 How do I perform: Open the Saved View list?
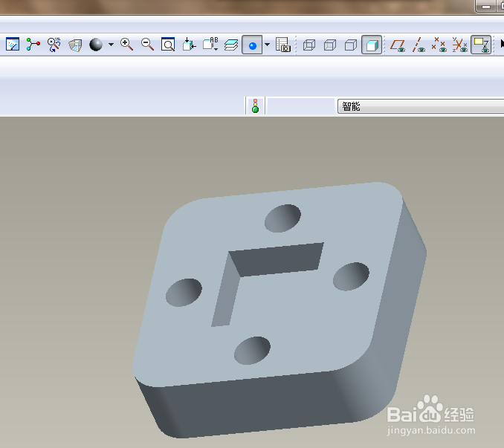coord(210,45)
